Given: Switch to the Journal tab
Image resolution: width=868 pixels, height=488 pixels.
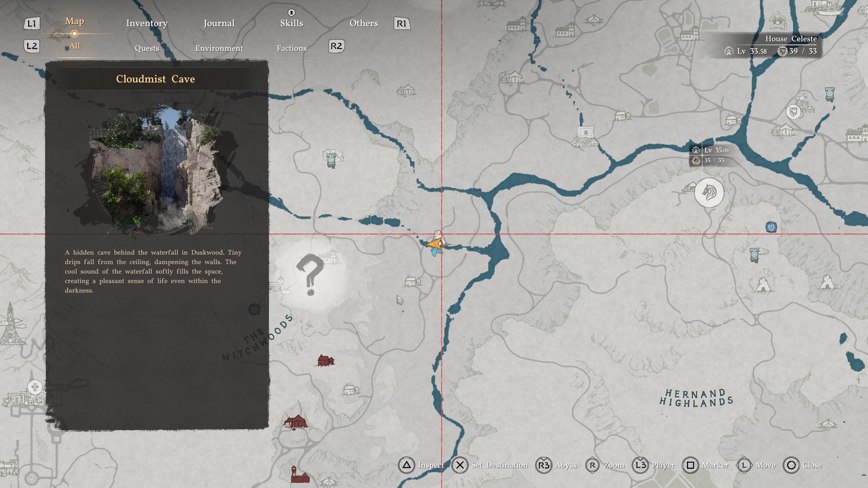Looking at the screenshot, I should (x=219, y=23).
